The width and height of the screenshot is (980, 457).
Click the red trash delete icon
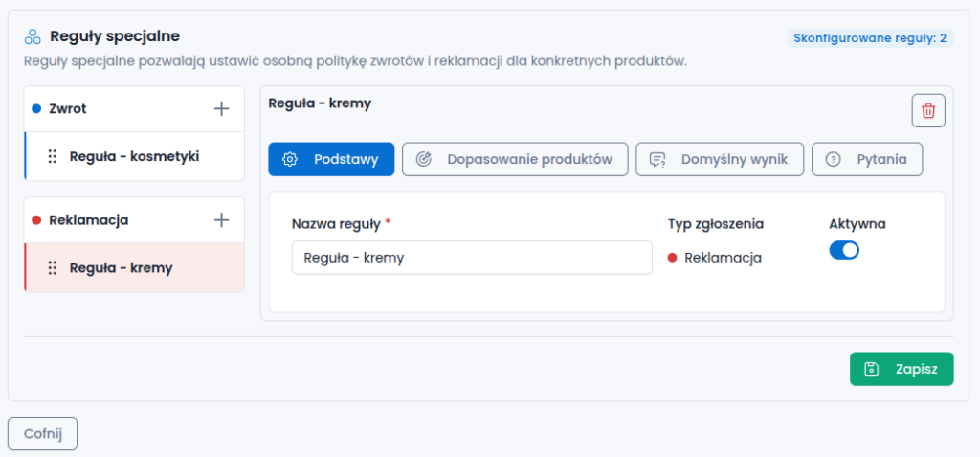pos(928,111)
